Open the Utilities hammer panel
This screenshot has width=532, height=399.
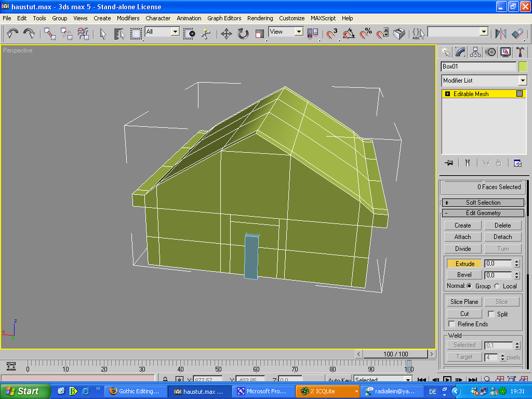(x=520, y=52)
